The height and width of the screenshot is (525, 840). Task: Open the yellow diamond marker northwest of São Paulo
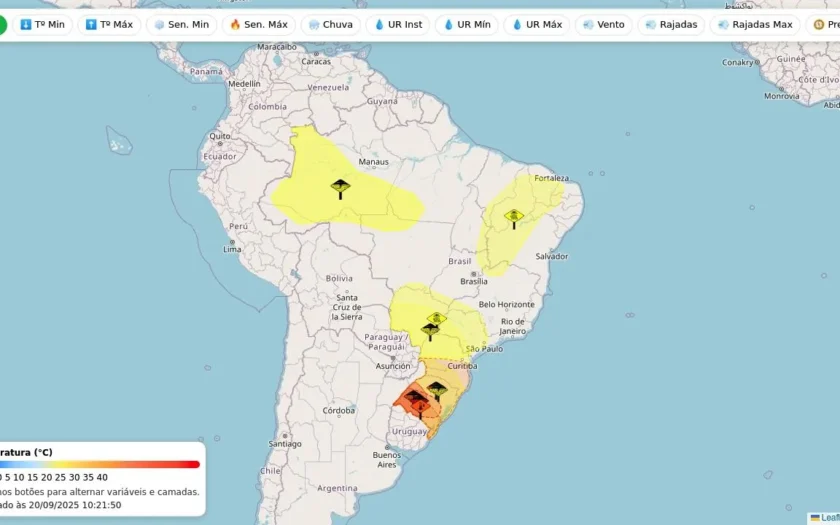[437, 318]
